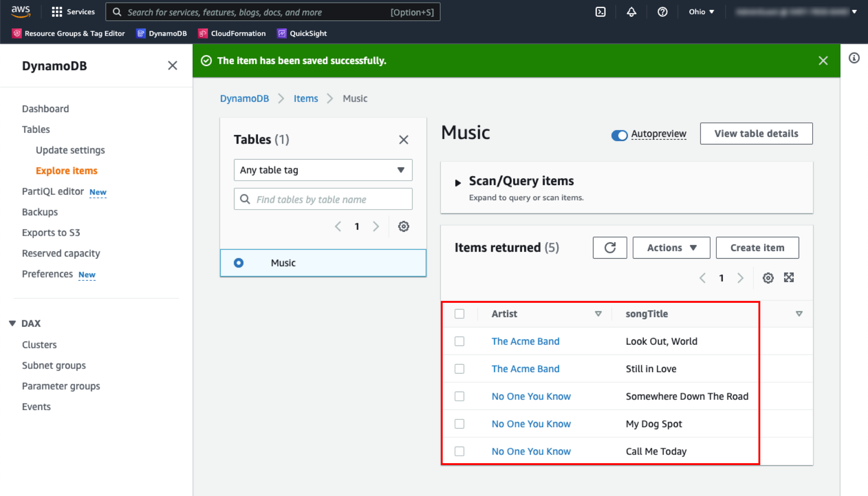
Task: Close the DynamoDB navigation sidebar
Action: [173, 65]
